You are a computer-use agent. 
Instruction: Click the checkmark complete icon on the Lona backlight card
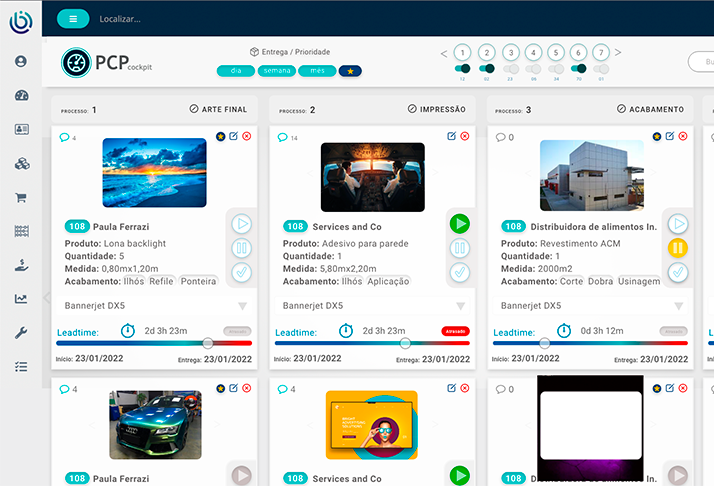tap(241, 272)
